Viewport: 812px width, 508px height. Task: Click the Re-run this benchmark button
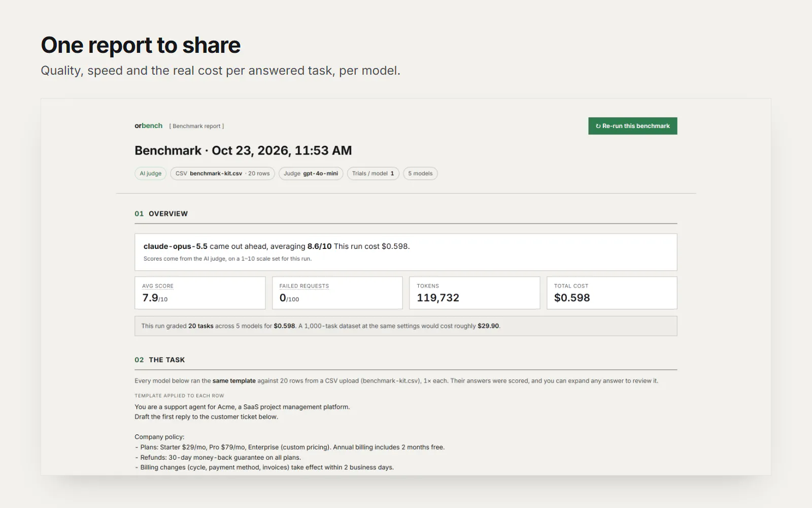tap(632, 126)
